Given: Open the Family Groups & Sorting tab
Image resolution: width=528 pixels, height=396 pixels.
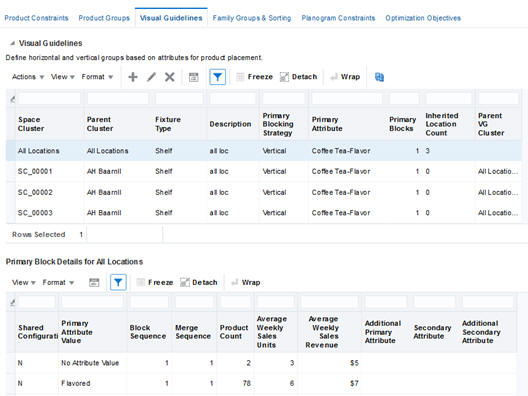Looking at the screenshot, I should (252, 18).
